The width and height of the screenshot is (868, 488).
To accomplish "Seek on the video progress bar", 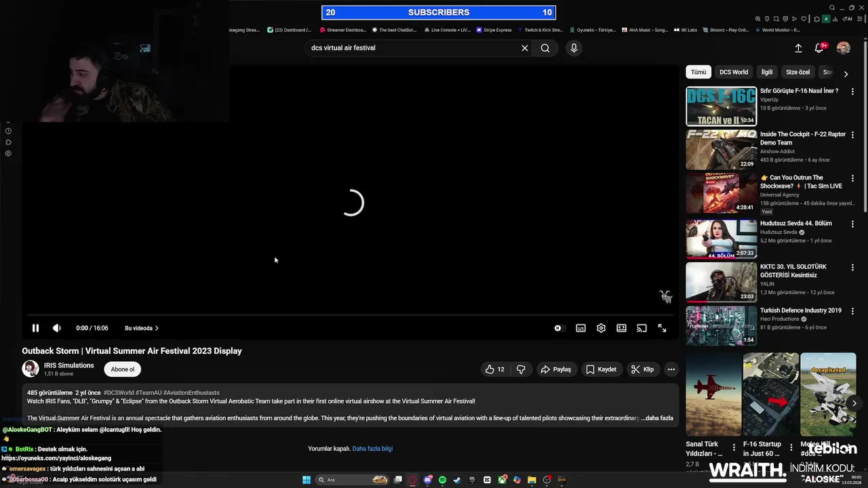I will pyautogui.click(x=350, y=315).
